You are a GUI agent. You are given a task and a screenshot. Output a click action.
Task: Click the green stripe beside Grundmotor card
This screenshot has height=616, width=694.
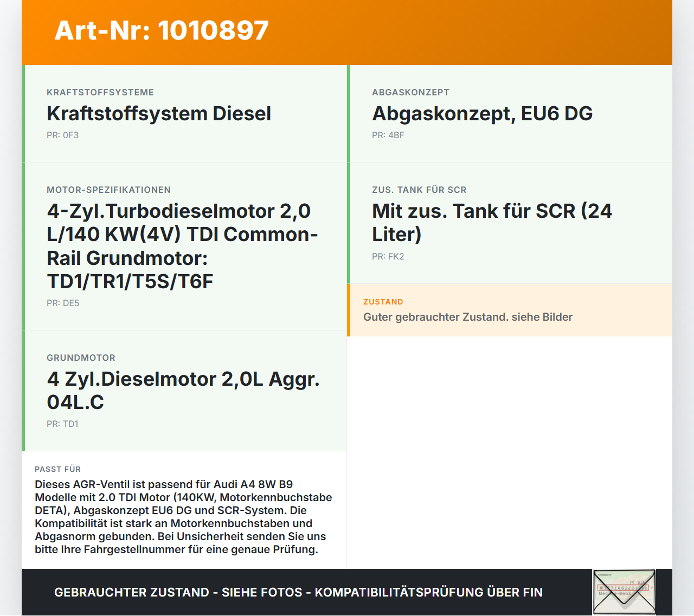(23, 391)
